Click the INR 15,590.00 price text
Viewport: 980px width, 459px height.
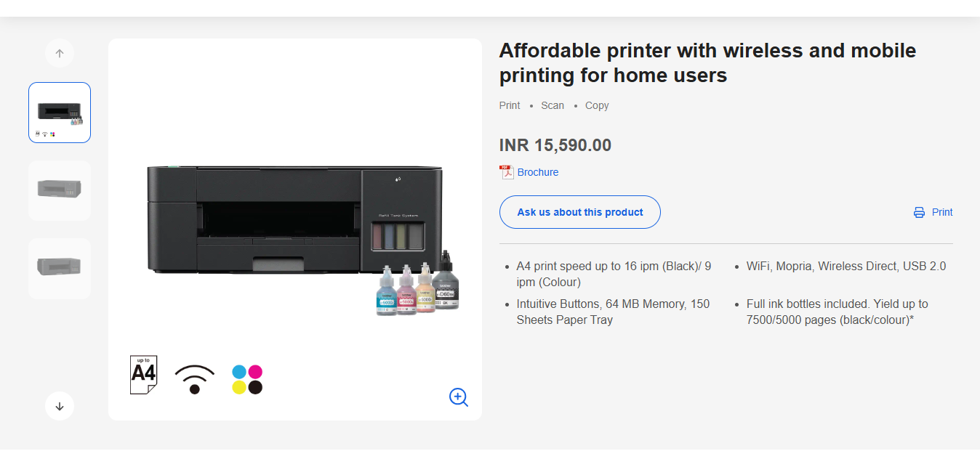pos(555,145)
